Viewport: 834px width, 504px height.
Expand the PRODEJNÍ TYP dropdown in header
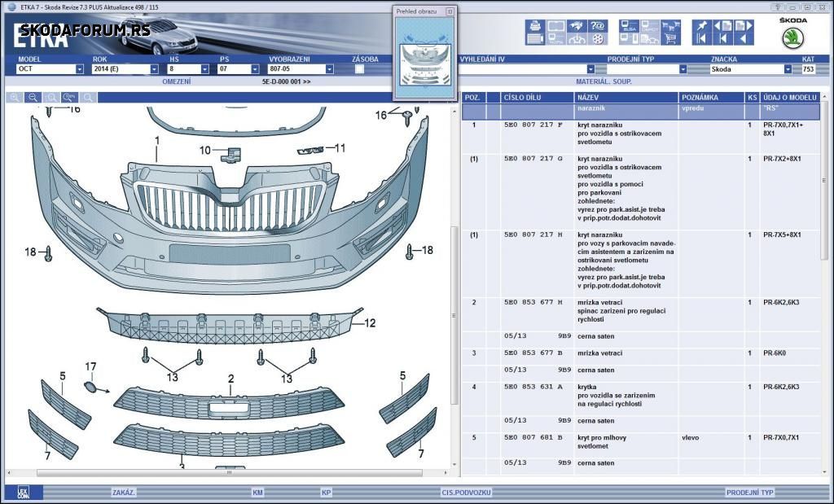pos(683,69)
